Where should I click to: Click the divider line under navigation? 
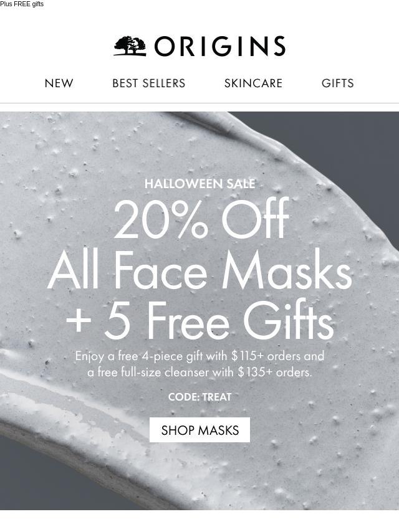click(199, 103)
